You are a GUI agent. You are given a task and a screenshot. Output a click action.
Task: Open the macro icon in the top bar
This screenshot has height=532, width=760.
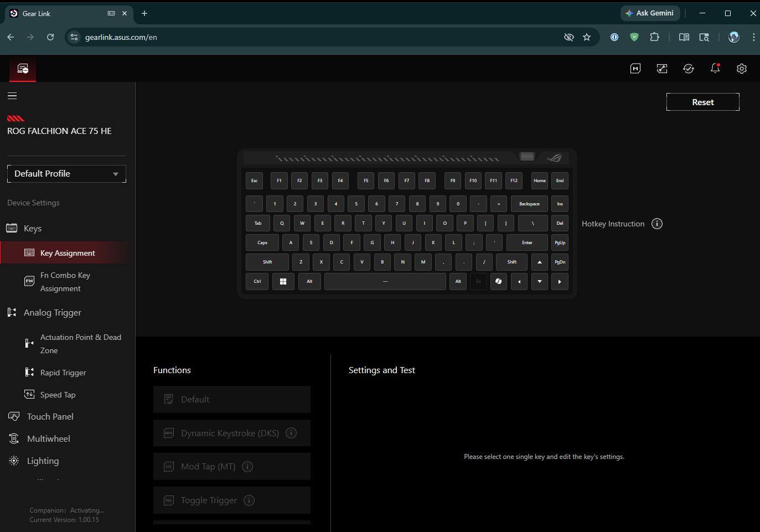click(x=635, y=69)
